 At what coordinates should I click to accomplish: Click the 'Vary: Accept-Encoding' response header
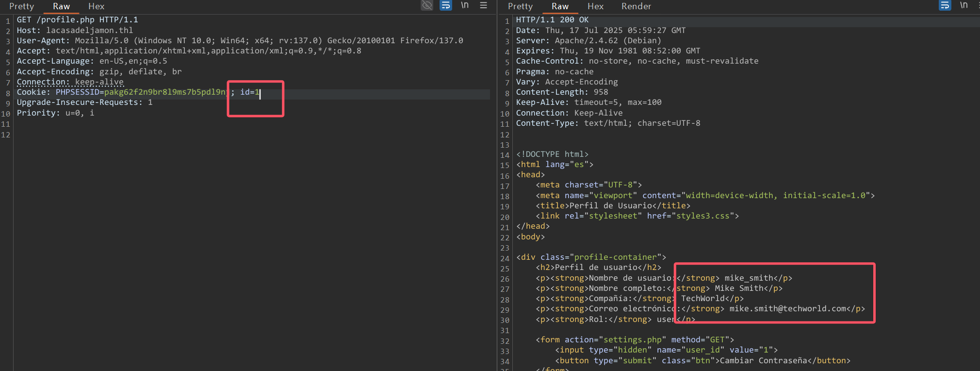coord(567,82)
